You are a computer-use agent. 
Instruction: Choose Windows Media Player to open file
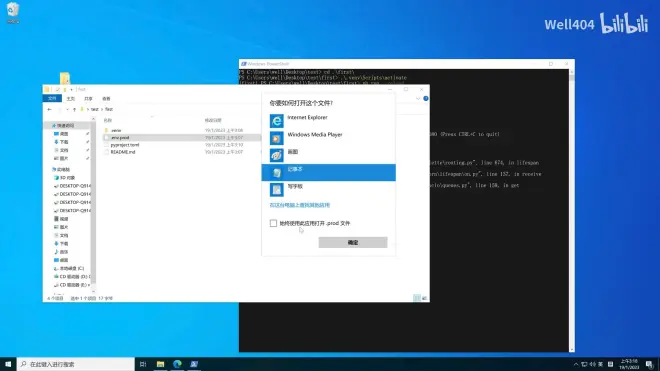[x=328, y=138]
